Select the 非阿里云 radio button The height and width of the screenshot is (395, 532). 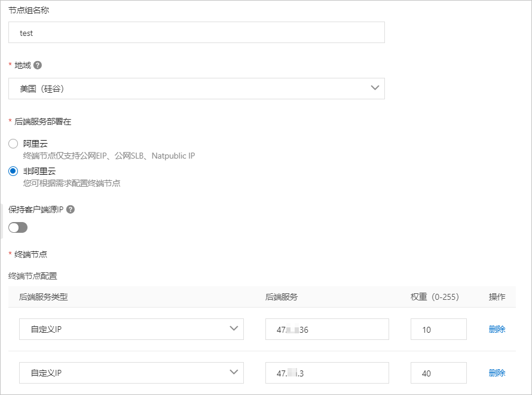[13, 171]
